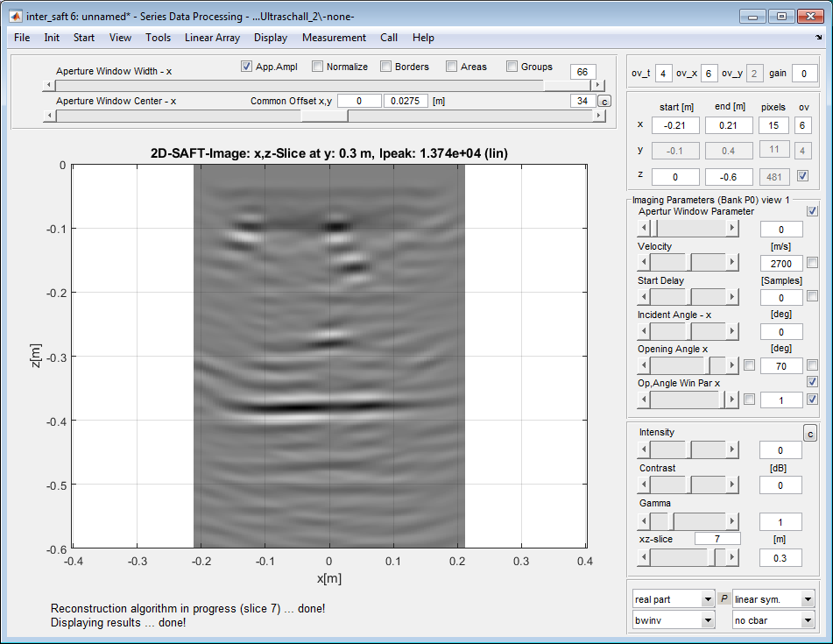Toggle the Apertur Window Parameter checkbox
Image resolution: width=833 pixels, height=644 pixels.
pyautogui.click(x=812, y=211)
